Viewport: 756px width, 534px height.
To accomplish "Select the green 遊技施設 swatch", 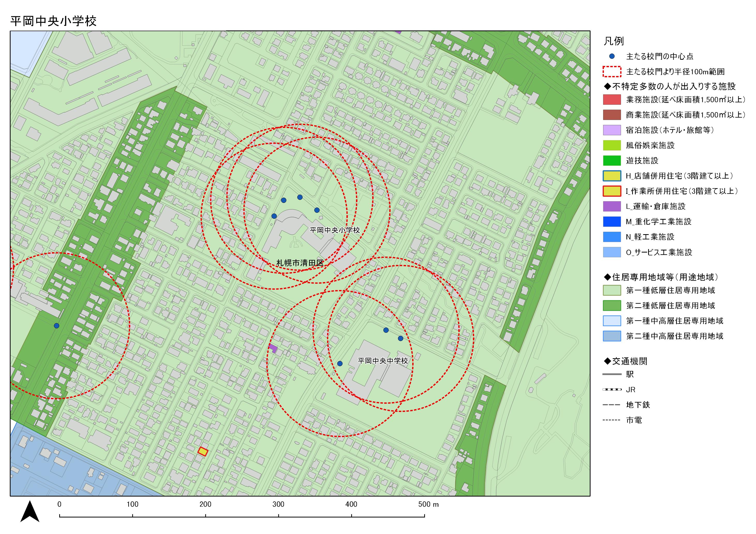I will [612, 161].
